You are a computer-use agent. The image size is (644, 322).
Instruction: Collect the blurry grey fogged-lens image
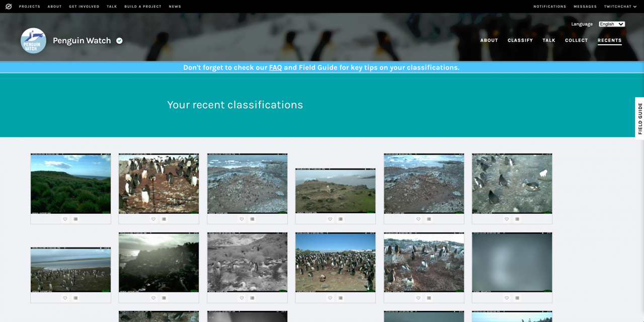click(517, 298)
